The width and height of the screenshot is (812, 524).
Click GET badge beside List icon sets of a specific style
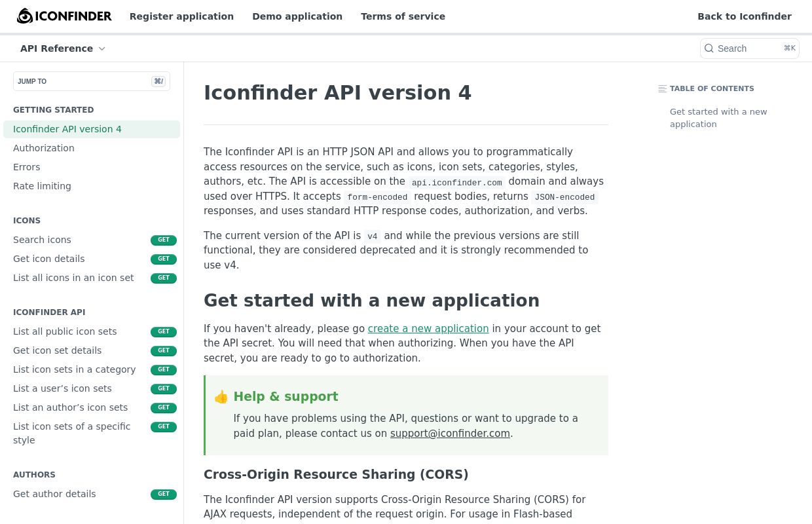pyautogui.click(x=164, y=427)
